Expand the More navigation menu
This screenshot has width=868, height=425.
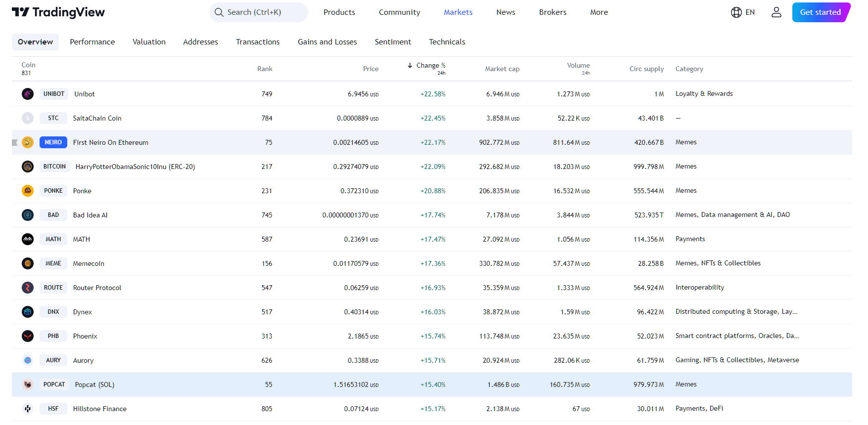pos(598,12)
